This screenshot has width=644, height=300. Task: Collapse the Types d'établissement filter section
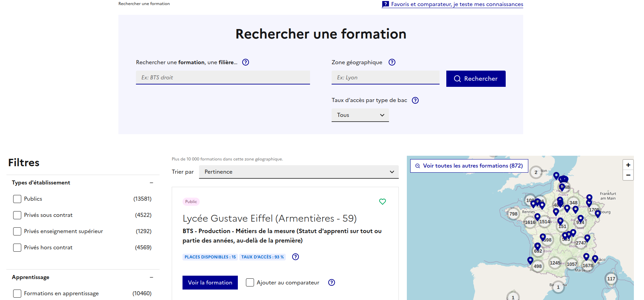(151, 183)
